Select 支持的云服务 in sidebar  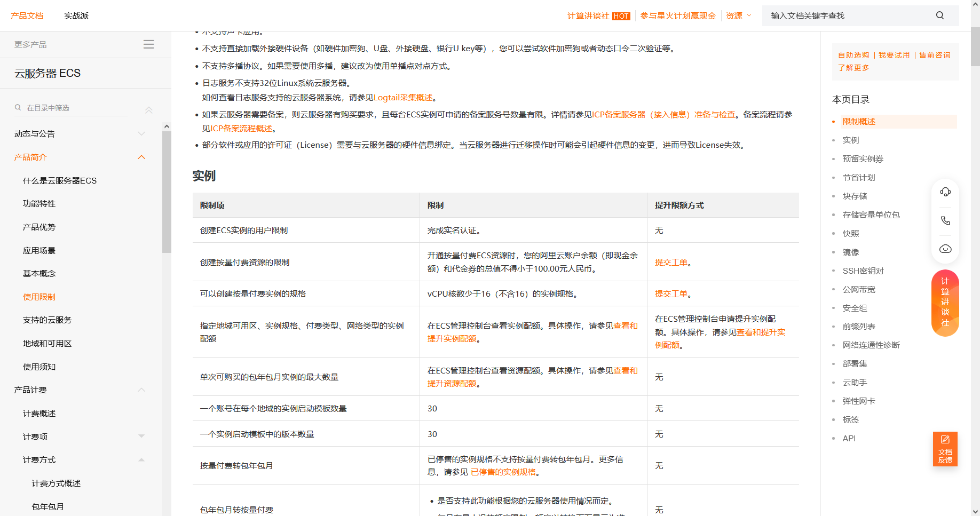point(48,320)
